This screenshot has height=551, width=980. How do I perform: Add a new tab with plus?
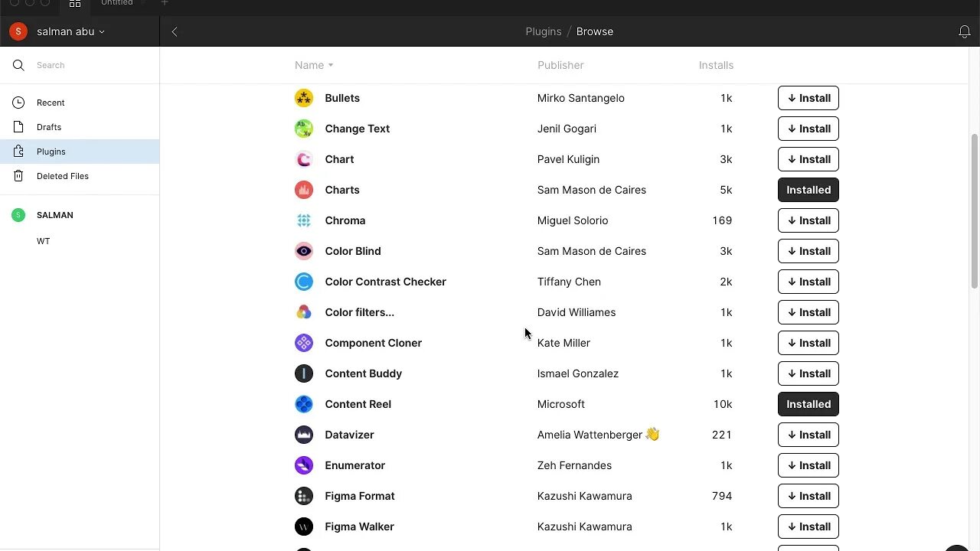click(164, 3)
